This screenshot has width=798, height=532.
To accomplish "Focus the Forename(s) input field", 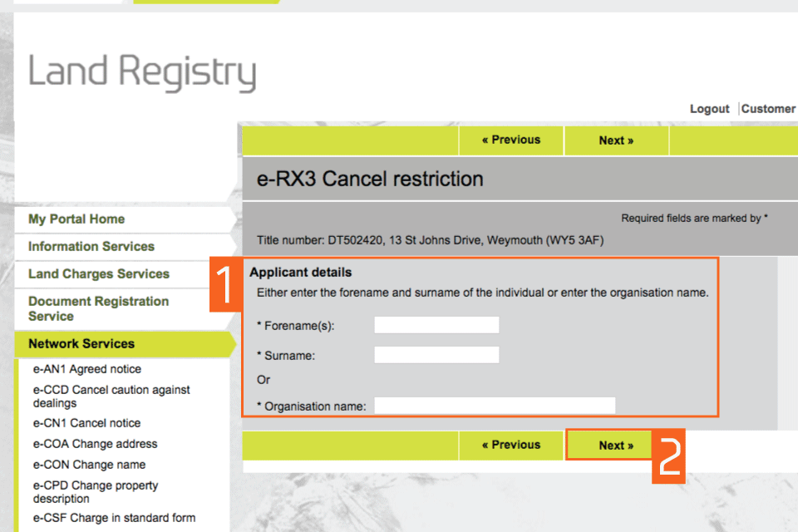I will (x=436, y=325).
